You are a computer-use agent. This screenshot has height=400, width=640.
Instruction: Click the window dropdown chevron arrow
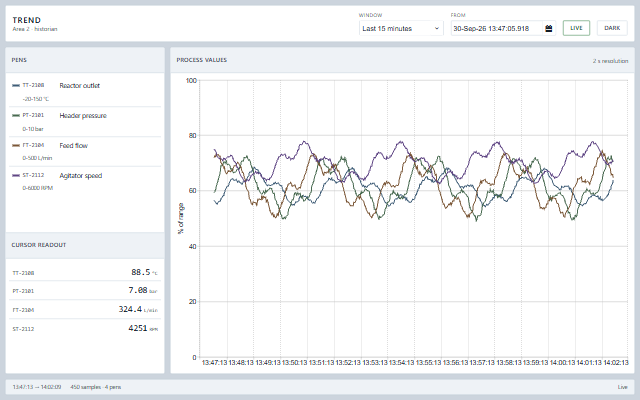(x=436, y=29)
